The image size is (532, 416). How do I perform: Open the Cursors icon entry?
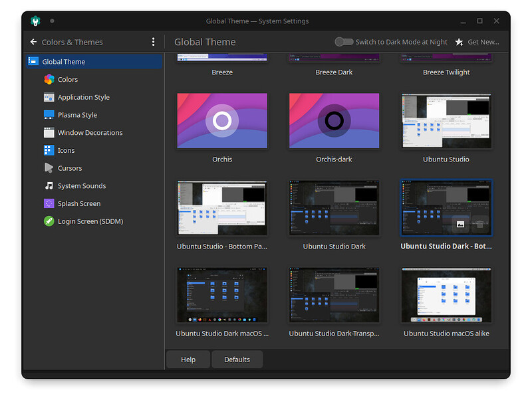click(49, 168)
